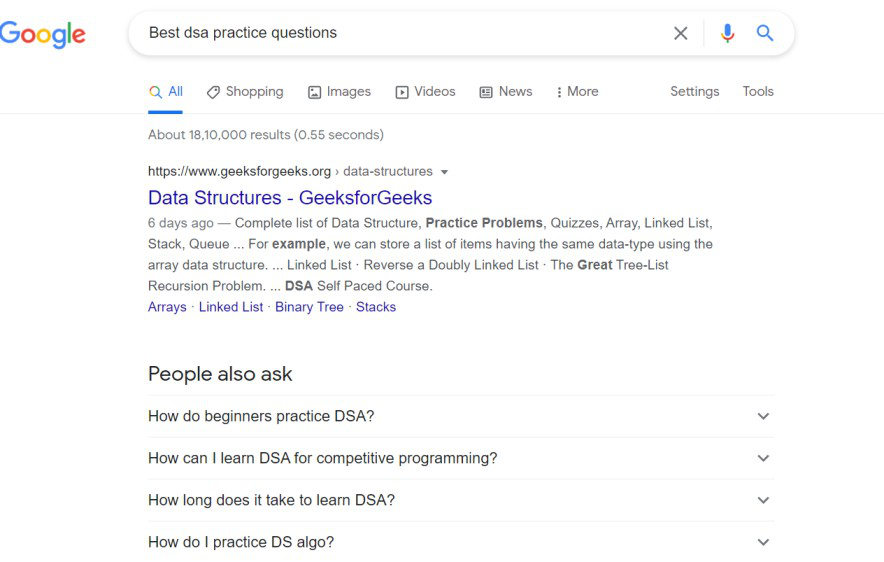Switch to Videos results

coord(425,92)
